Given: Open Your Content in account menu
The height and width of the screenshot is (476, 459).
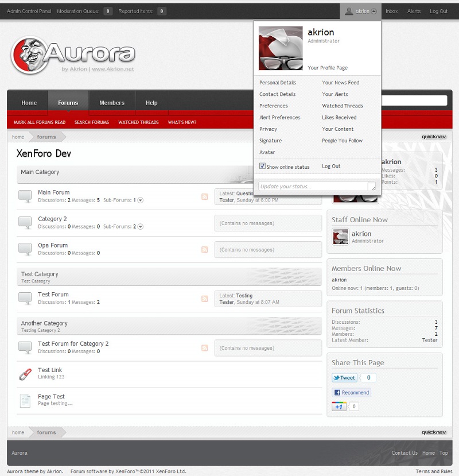Looking at the screenshot, I should [x=337, y=129].
